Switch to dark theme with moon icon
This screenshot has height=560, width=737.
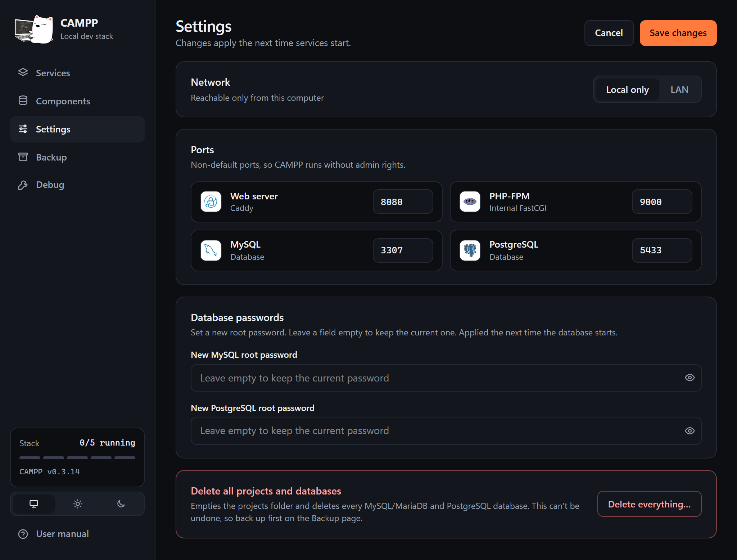[x=121, y=504]
